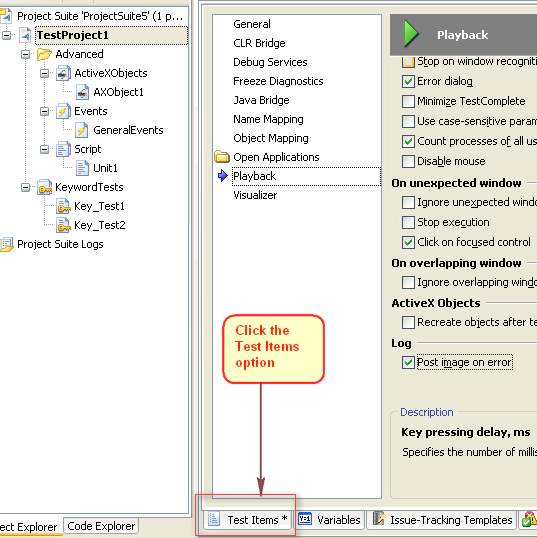The width and height of the screenshot is (537, 538).
Task: Click the Project Suite 'ProjectSuite5' icon
Action: (6, 16)
